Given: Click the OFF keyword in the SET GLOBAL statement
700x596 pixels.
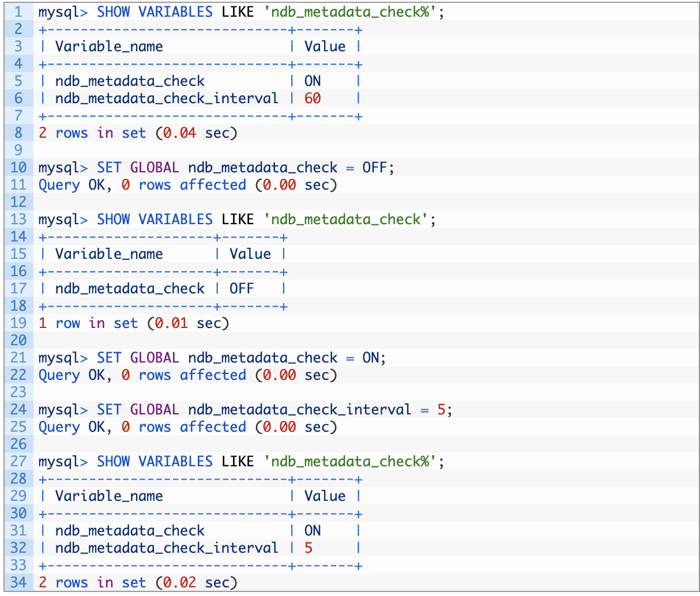Looking at the screenshot, I should click(x=375, y=168).
